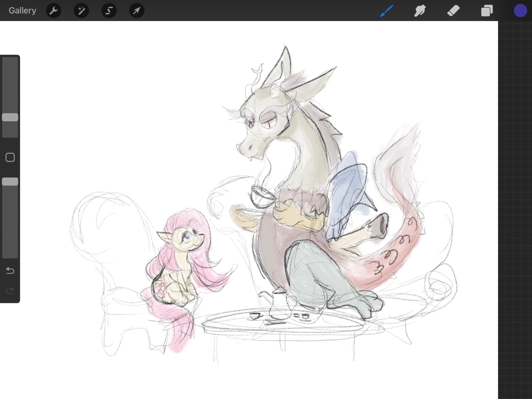Select the Brush tool
532x399 pixels.
[386, 11]
